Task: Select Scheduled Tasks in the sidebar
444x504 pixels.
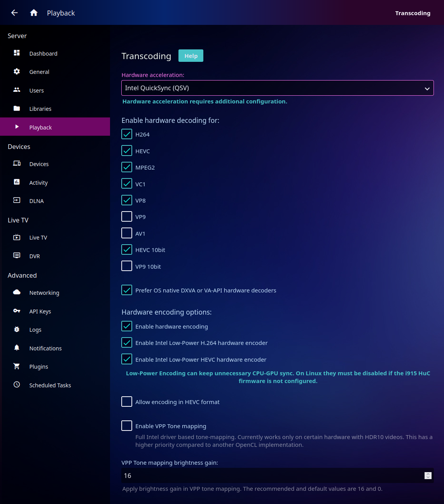Action: [x=50, y=385]
